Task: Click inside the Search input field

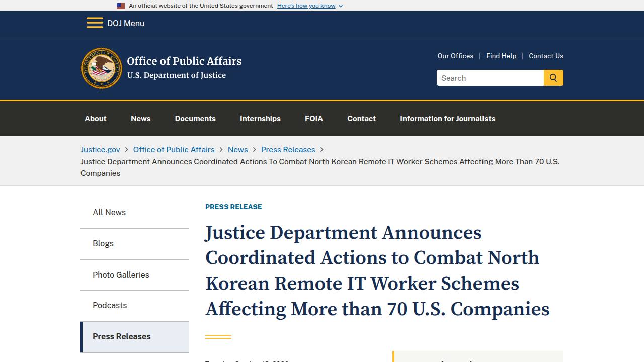Action: coord(490,78)
